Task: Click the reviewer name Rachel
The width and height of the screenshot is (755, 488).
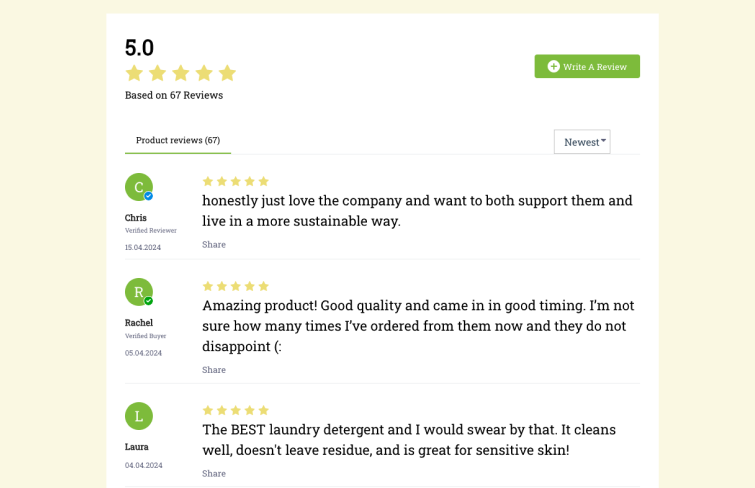Action: (139, 323)
